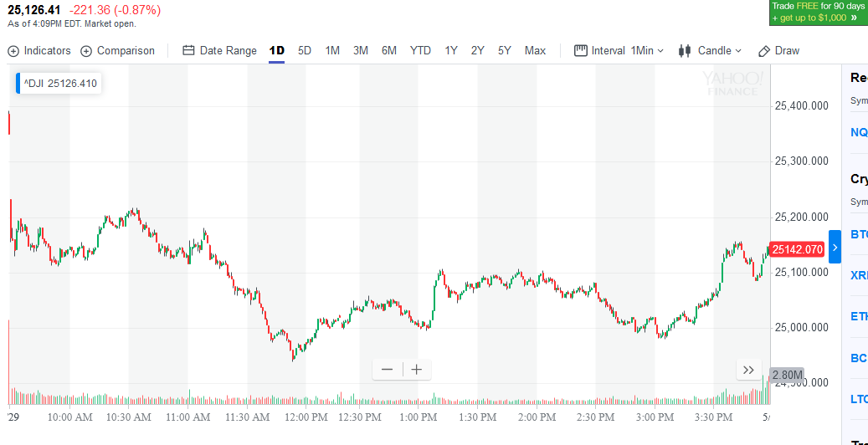Click the Draw pencil icon
Image resolution: width=868 pixels, height=445 pixels.
pos(764,51)
